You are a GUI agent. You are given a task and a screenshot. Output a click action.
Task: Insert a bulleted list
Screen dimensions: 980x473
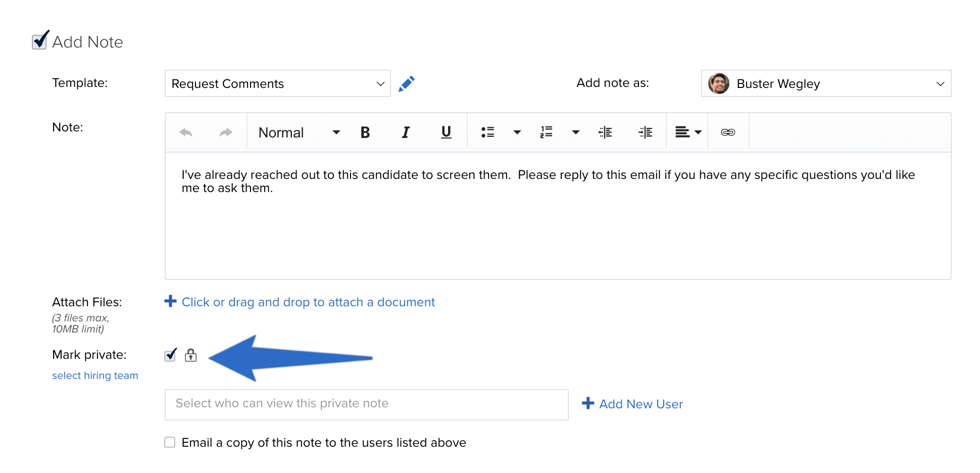487,132
